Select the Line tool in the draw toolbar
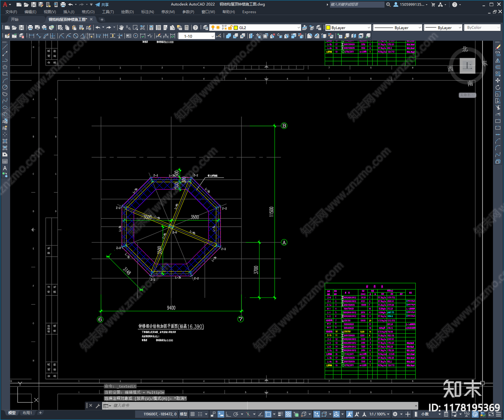The height and width of the screenshot is (420, 504). (5, 47)
